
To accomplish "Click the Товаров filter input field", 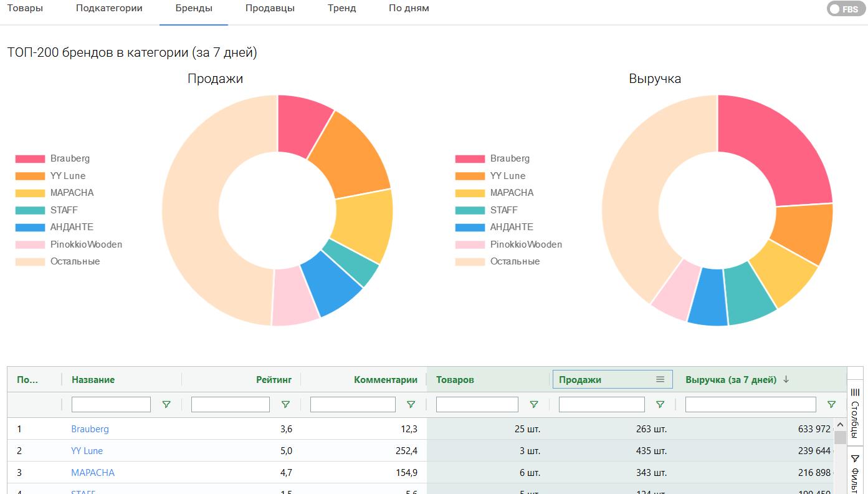I will coord(477,404).
